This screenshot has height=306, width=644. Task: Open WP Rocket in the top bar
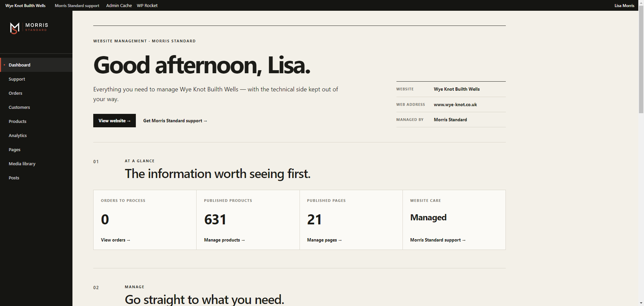(x=147, y=5)
